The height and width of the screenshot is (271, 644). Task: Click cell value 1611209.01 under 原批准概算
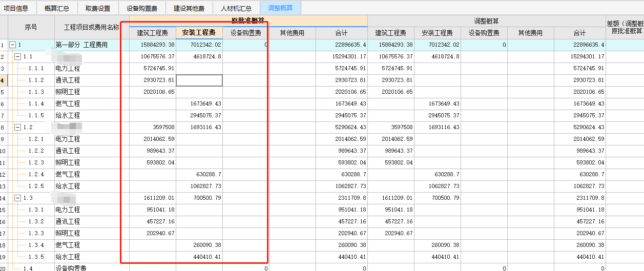[159, 198]
